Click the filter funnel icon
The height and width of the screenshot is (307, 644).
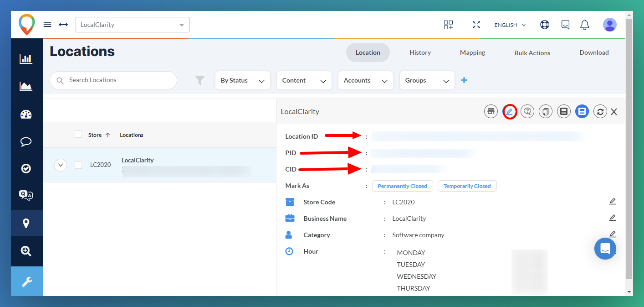[x=200, y=81]
